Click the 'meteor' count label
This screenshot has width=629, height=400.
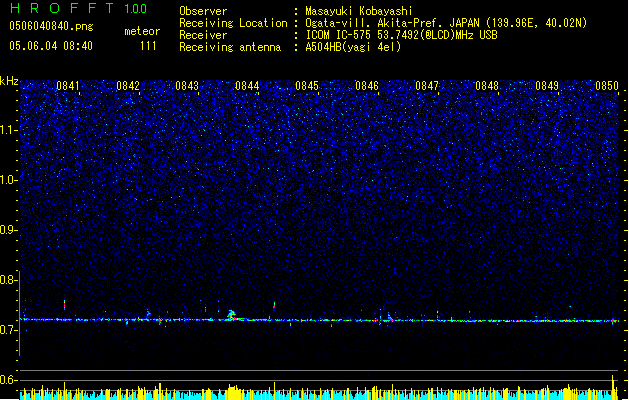[x=142, y=31]
